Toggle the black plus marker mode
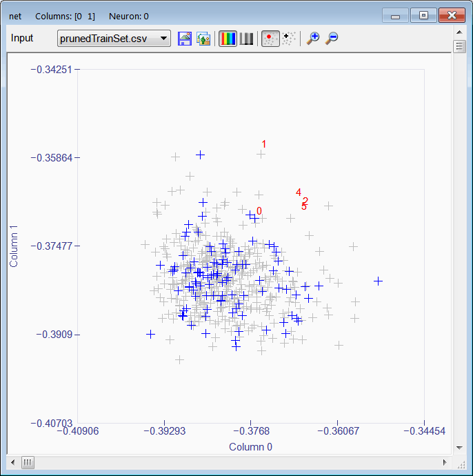Viewport: 473px width, 476px height. pyautogui.click(x=289, y=39)
